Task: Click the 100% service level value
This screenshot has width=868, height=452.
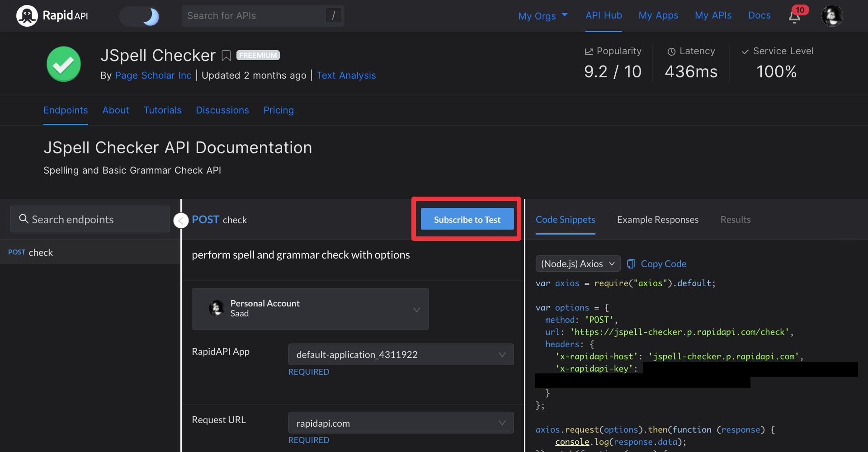Action: (x=777, y=72)
